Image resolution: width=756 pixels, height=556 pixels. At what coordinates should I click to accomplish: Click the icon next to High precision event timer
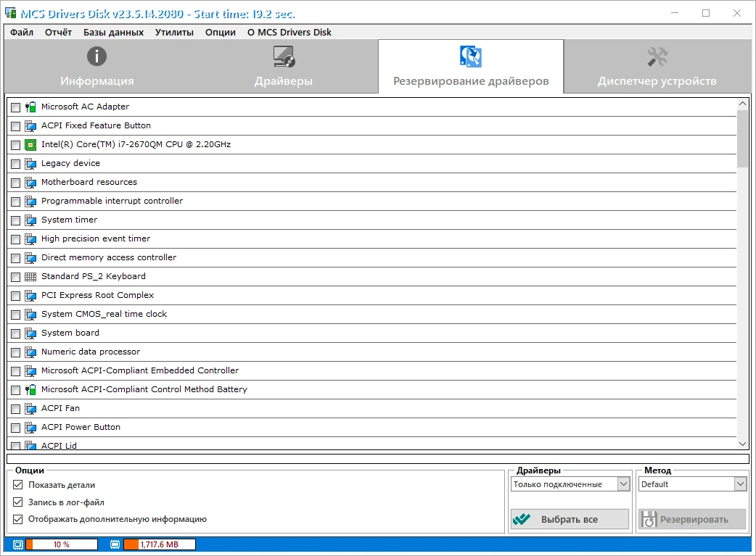30,239
